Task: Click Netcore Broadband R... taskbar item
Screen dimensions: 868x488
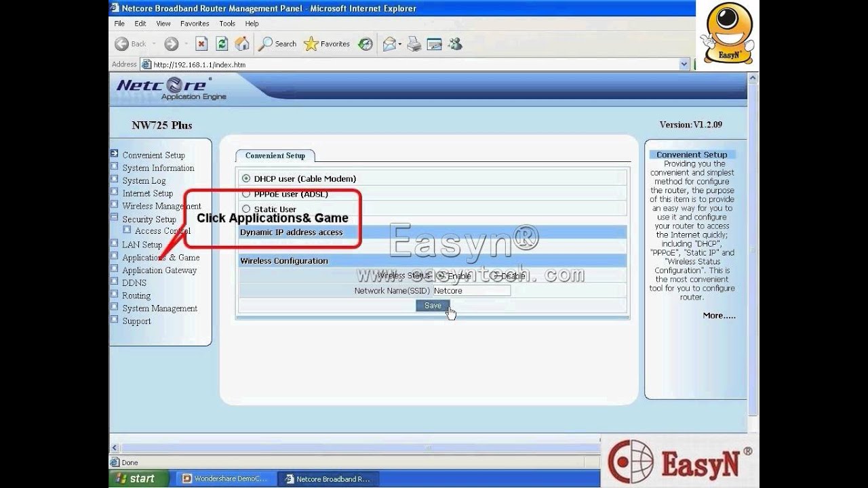Action: click(x=329, y=479)
